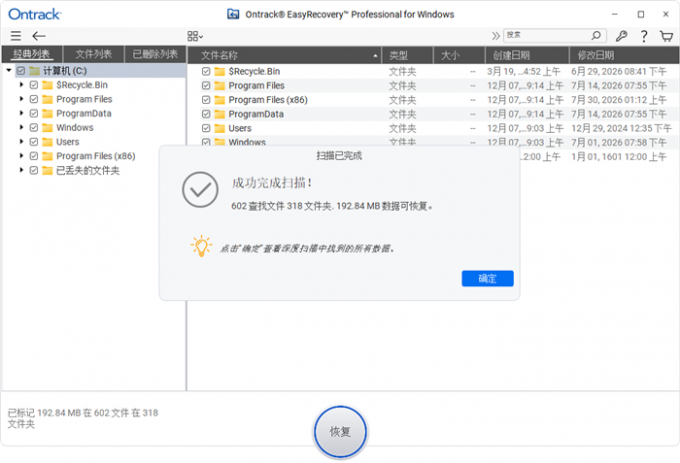680x463 pixels.
Task: Click the app icon in title bar
Action: coord(233,14)
